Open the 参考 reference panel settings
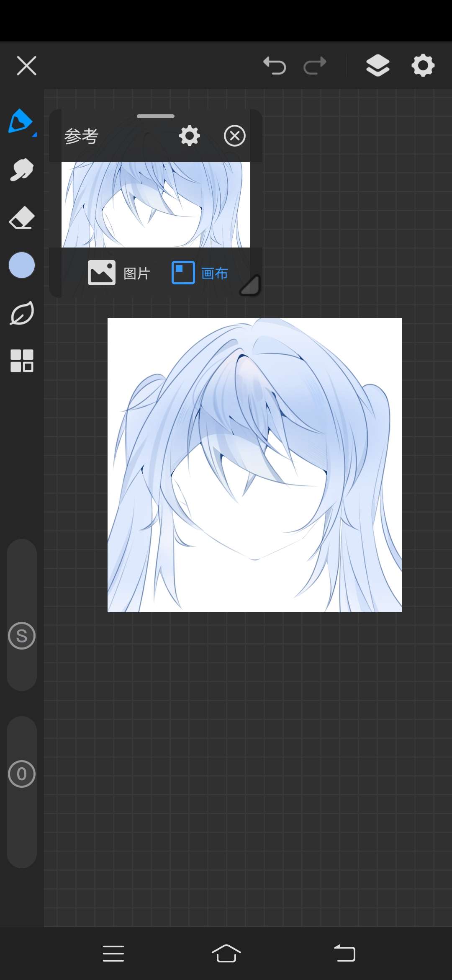This screenshot has width=452, height=980. click(190, 136)
